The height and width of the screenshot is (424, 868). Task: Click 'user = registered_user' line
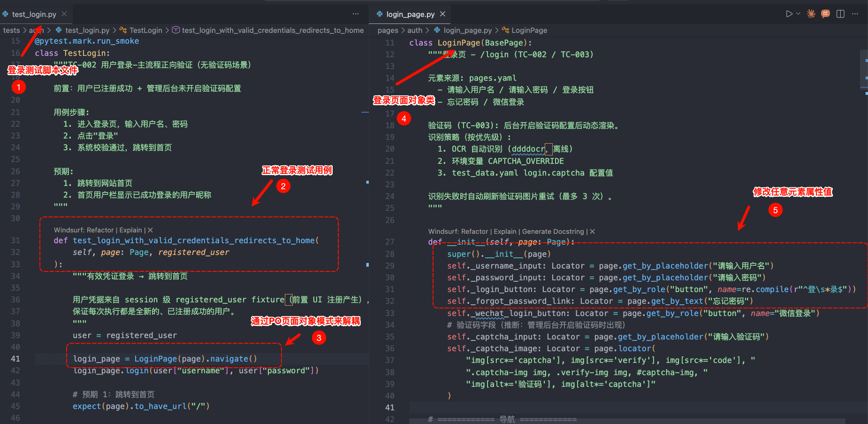tap(125, 335)
